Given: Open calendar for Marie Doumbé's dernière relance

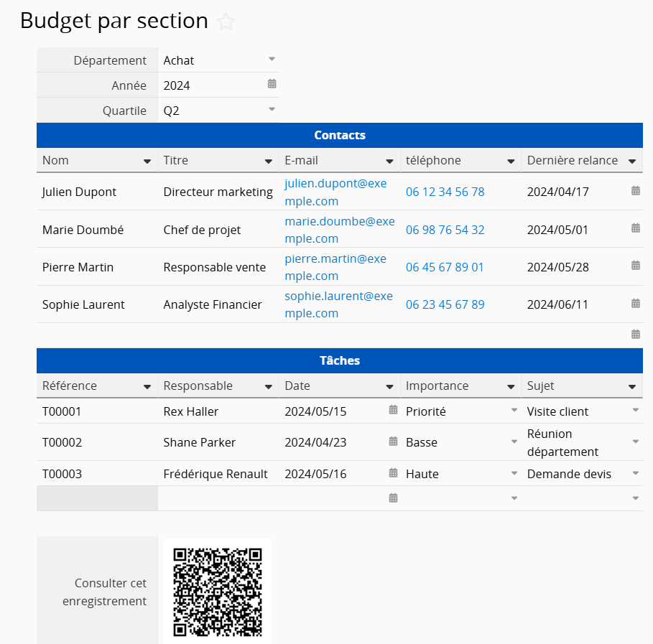Looking at the screenshot, I should (636, 228).
